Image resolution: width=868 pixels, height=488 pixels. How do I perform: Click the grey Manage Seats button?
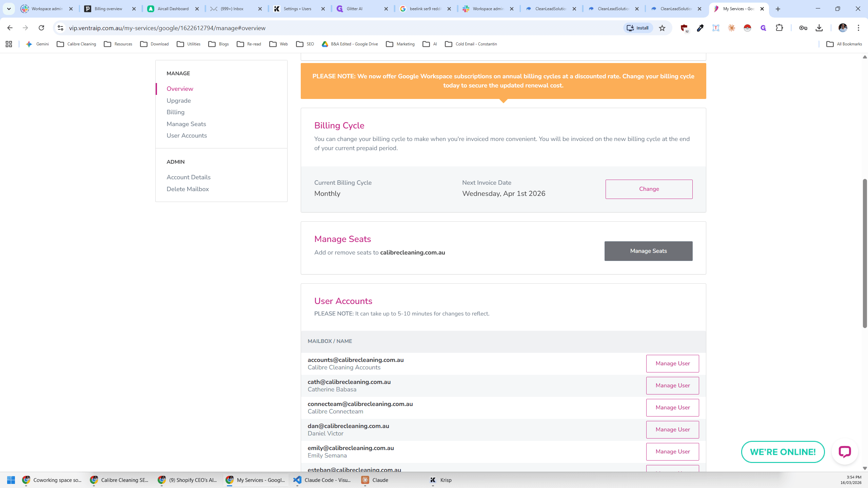pos(648,251)
